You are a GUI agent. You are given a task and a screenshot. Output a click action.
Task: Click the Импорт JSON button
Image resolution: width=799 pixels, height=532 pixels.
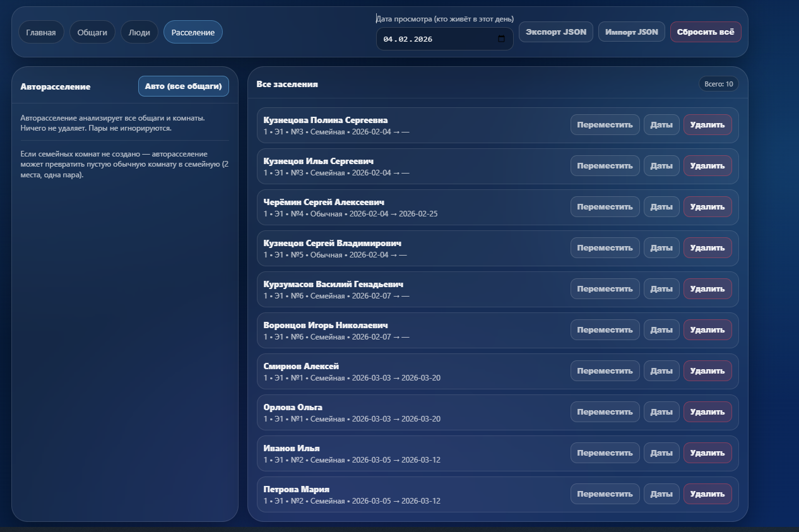click(631, 32)
